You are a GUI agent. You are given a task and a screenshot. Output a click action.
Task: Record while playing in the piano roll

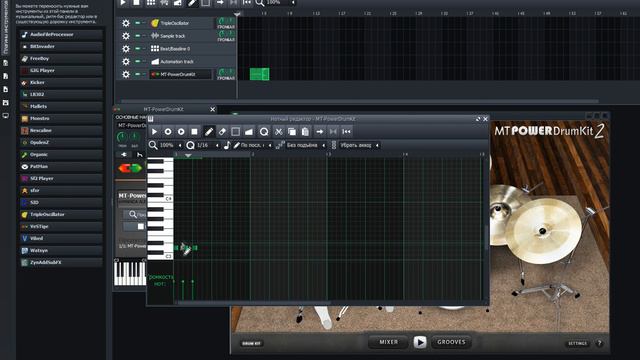(181, 132)
